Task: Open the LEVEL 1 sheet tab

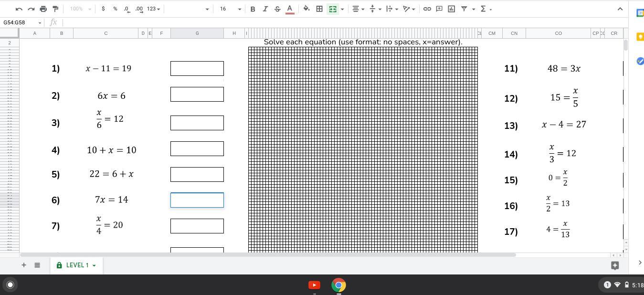Action: [x=76, y=265]
